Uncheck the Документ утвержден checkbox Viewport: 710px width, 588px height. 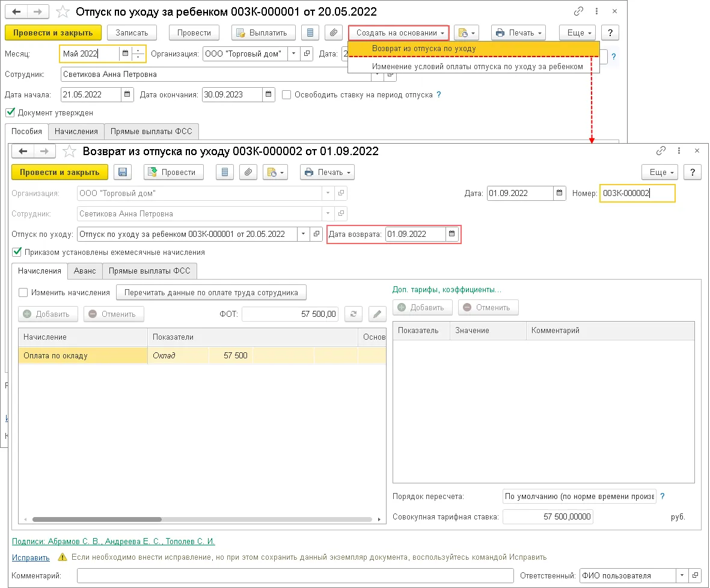[10, 112]
